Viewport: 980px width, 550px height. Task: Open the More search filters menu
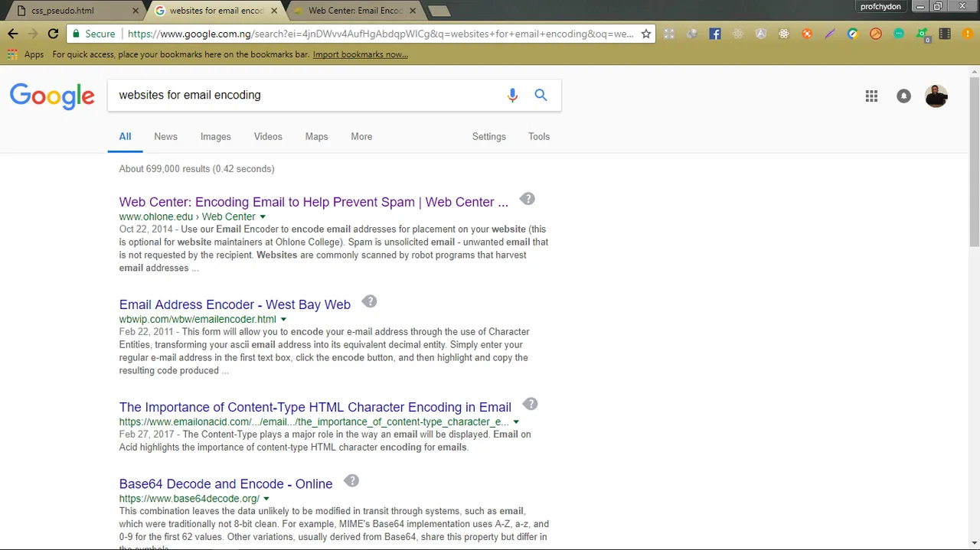361,136
